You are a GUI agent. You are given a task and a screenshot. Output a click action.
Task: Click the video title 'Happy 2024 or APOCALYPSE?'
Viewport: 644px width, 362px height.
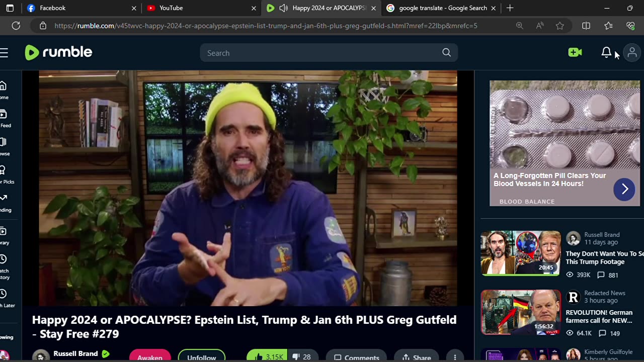(x=245, y=327)
